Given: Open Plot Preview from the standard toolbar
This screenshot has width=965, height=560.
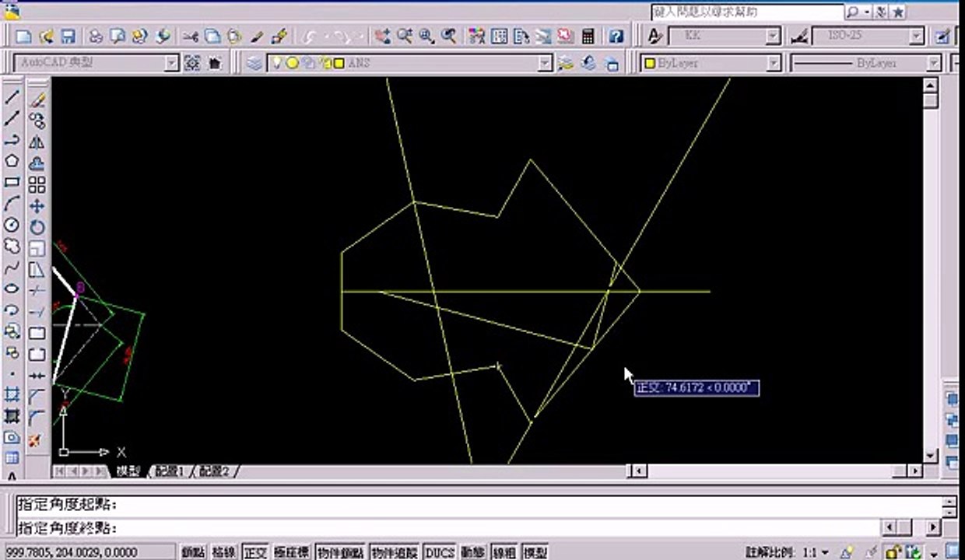Looking at the screenshot, I should tap(118, 37).
